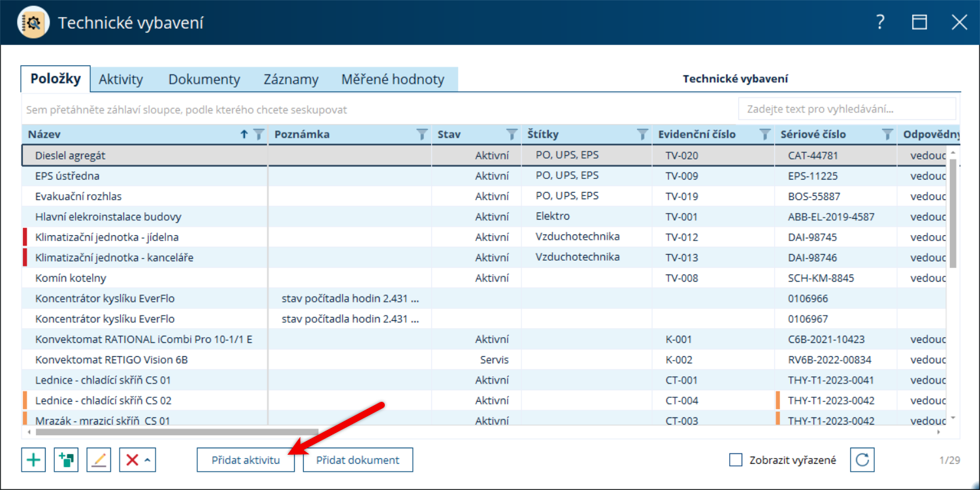Select the EPS ústředna row
Image resolution: width=980 pixels, height=490 pixels.
click(485, 176)
